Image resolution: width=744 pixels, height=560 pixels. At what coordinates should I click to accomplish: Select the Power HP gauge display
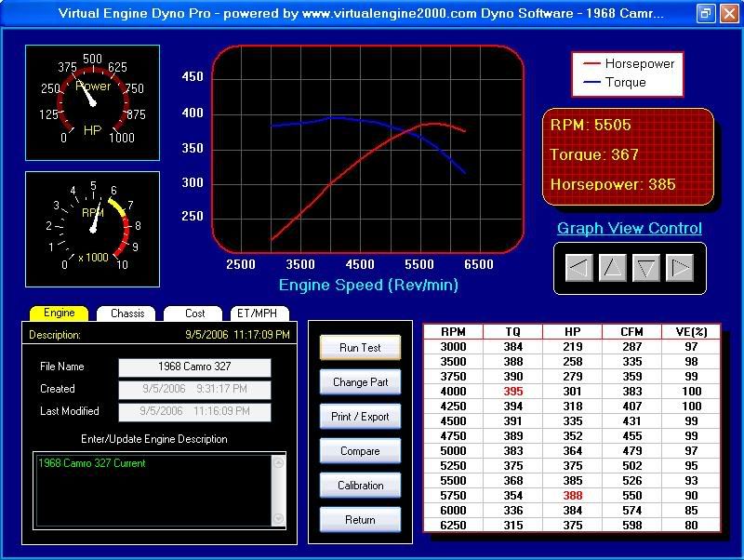pos(91,102)
